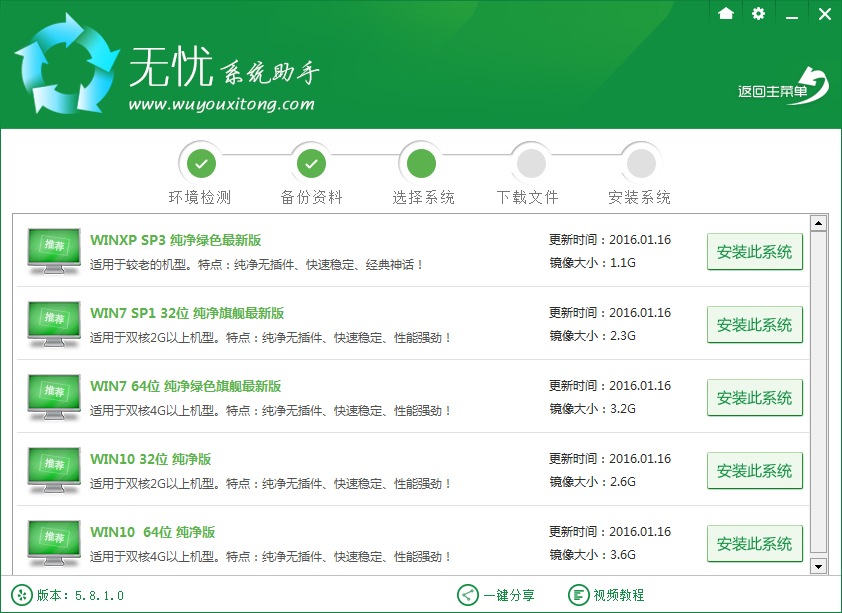Click 镜像大小：3.2G text
Screen dimensions: 842x613
tap(592, 408)
